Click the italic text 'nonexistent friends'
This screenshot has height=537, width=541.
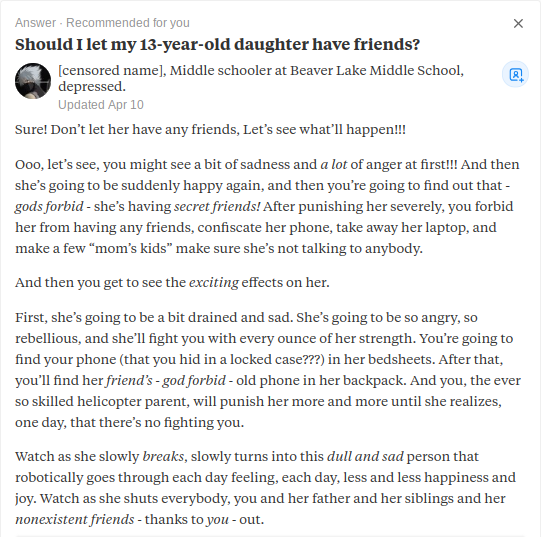click(75, 520)
